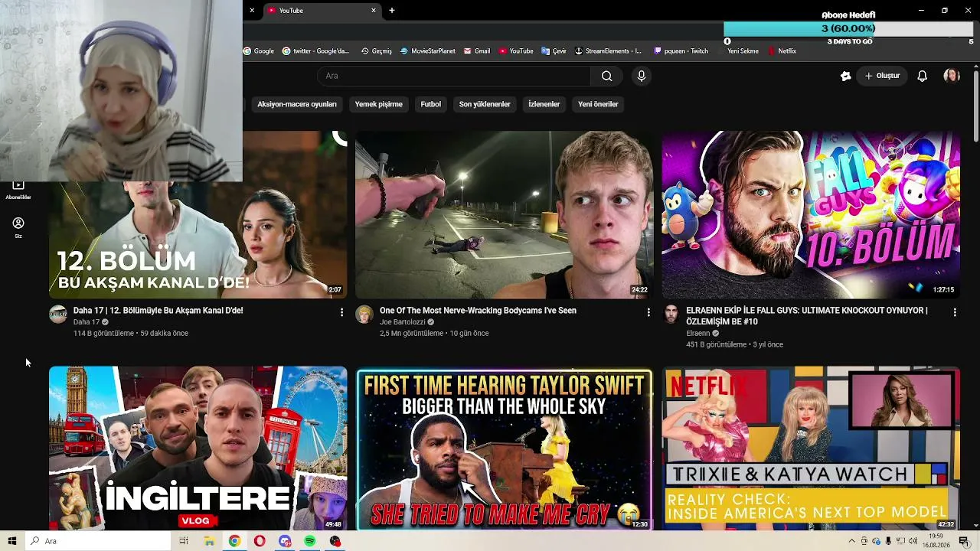Close the YouTube browser tab
The width and height of the screenshot is (980, 551).
point(374,11)
